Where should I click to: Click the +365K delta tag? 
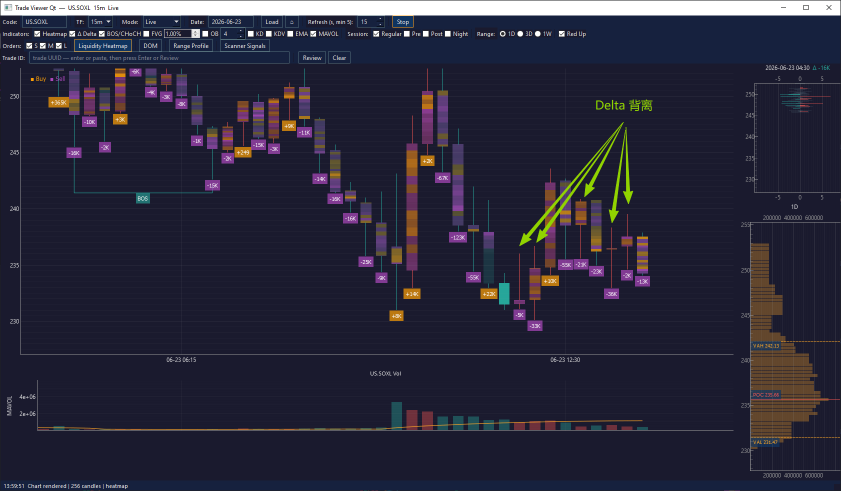58,102
